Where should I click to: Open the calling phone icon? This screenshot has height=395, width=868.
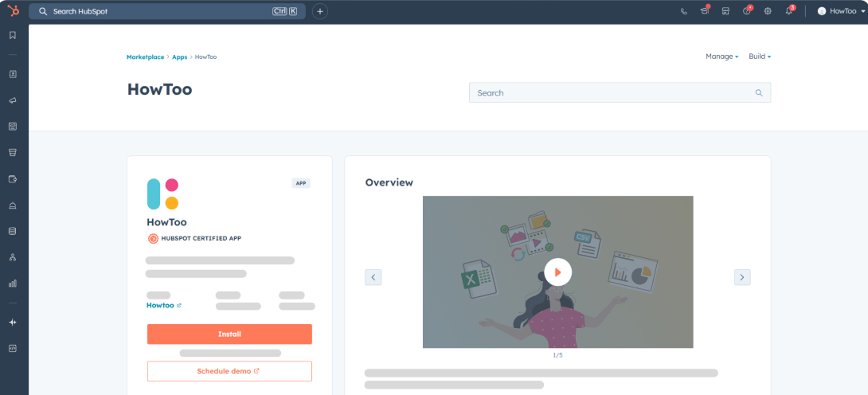684,11
